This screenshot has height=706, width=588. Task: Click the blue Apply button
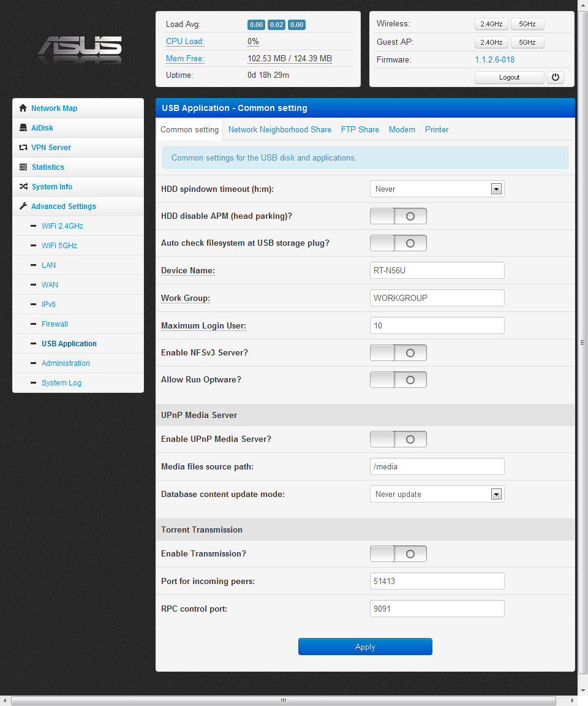tap(365, 647)
